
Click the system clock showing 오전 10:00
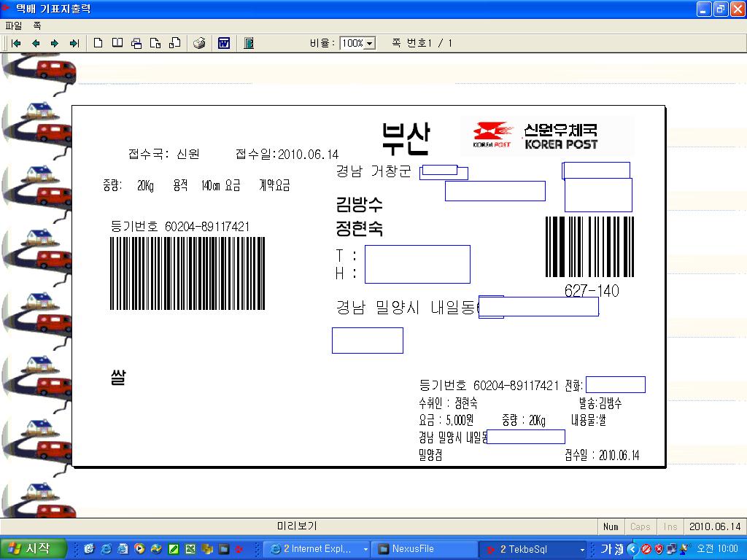pos(717,549)
